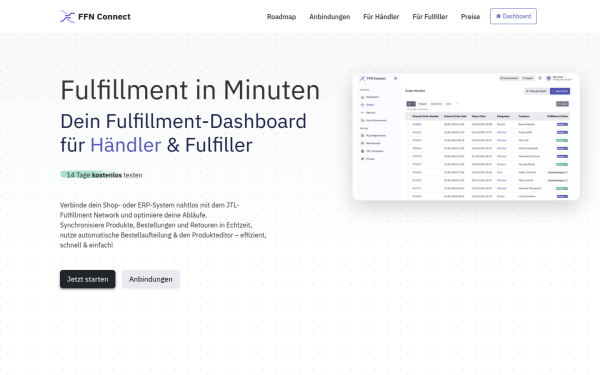Screen dimensions: 600x375
Task: Go to Anbindungen in the top navigation
Action: (x=329, y=17)
